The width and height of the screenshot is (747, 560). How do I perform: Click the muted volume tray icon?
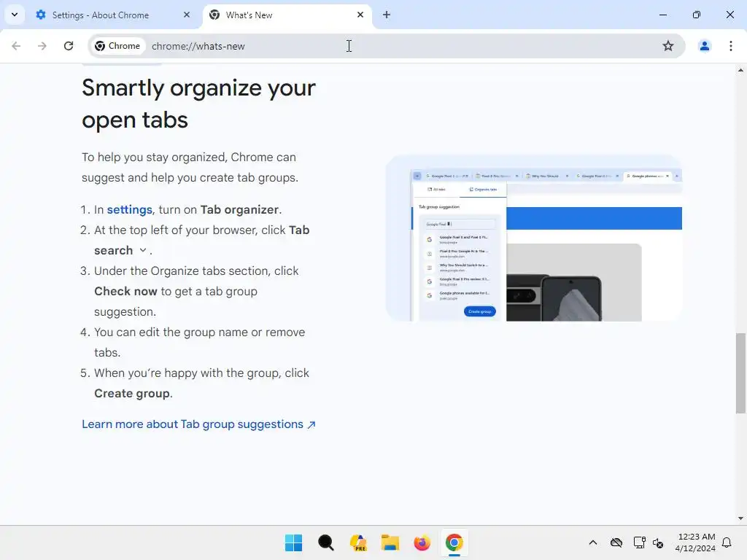[x=658, y=542]
